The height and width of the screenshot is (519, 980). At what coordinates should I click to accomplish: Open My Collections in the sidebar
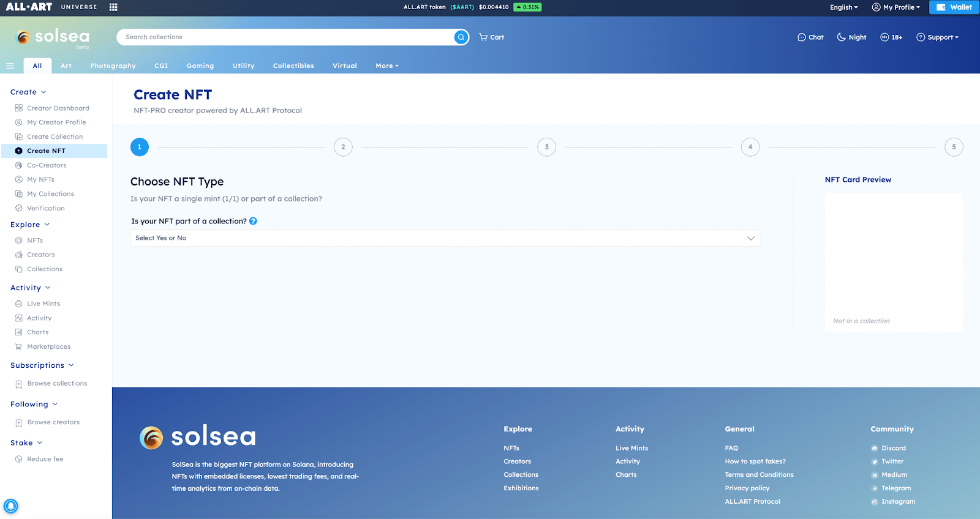45,194
